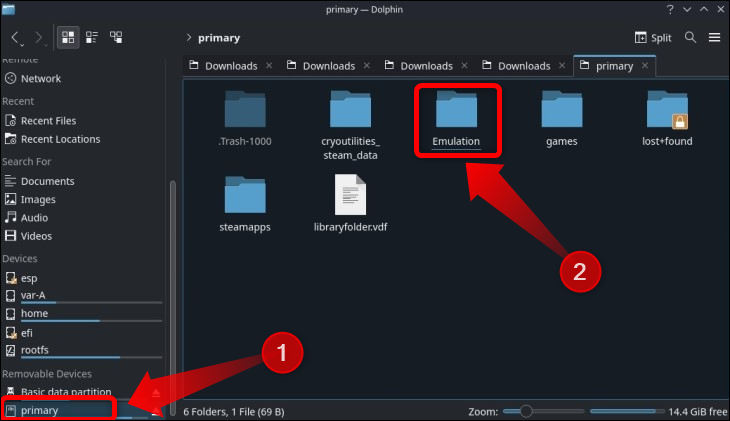Open the home device in sidebar
The width and height of the screenshot is (730, 421).
point(34,313)
